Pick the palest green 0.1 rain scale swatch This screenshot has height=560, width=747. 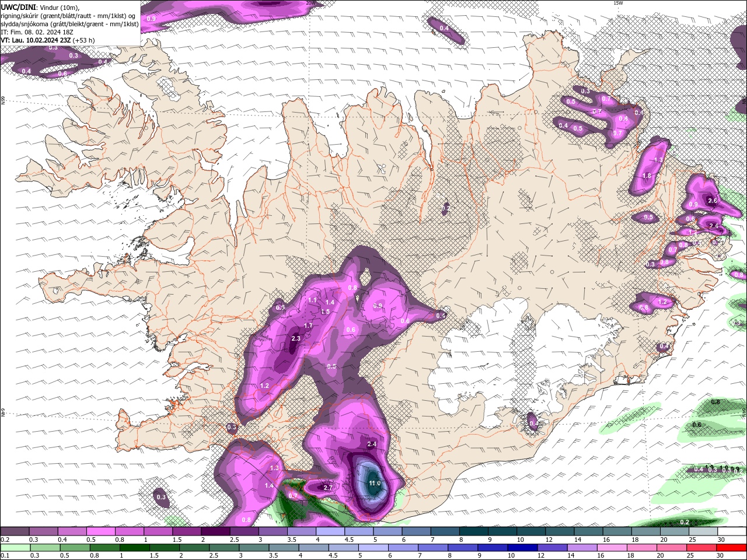(15, 548)
